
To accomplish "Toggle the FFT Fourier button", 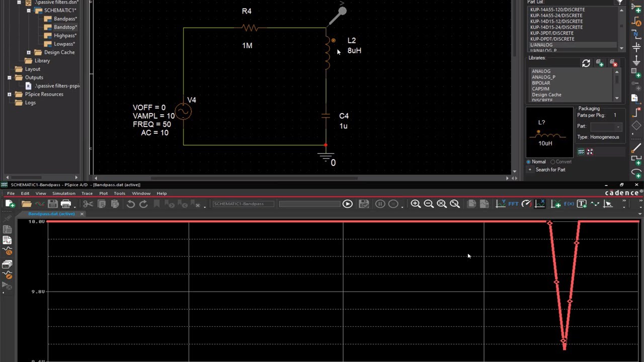I will pos(513,204).
